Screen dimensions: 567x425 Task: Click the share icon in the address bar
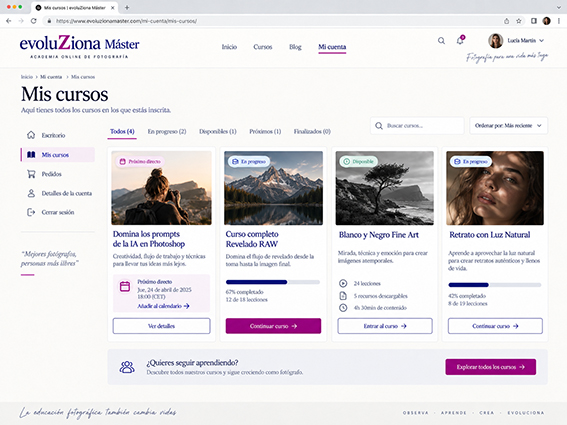coord(507,21)
